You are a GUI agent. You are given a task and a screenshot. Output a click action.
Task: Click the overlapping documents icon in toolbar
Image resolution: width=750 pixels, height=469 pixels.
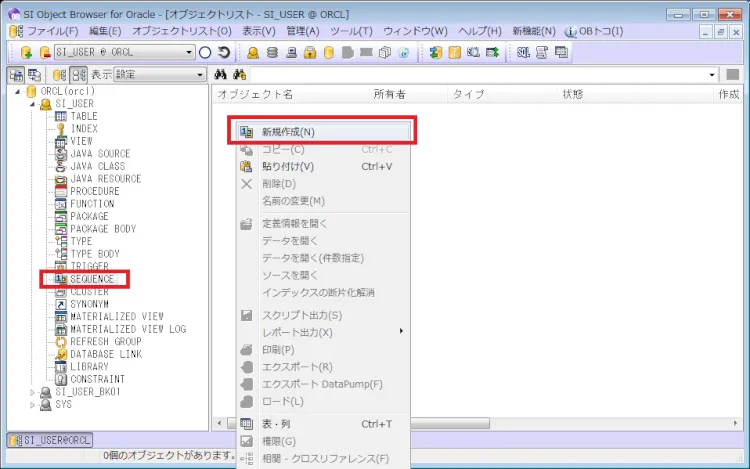pos(385,52)
